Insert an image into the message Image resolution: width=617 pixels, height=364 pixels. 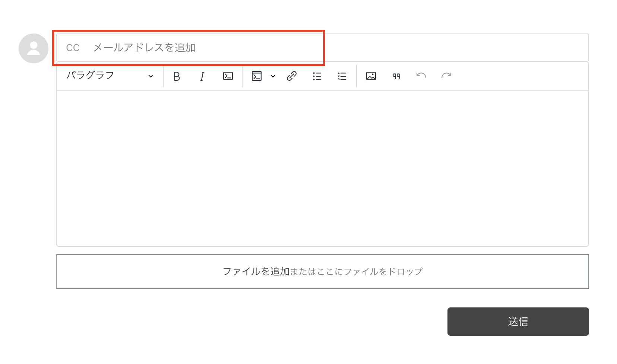(x=371, y=76)
